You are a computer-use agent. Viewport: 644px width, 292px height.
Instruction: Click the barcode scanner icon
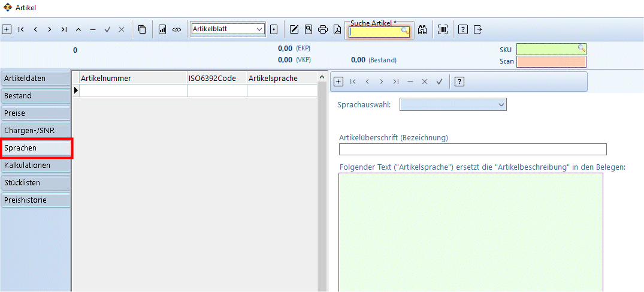(443, 29)
